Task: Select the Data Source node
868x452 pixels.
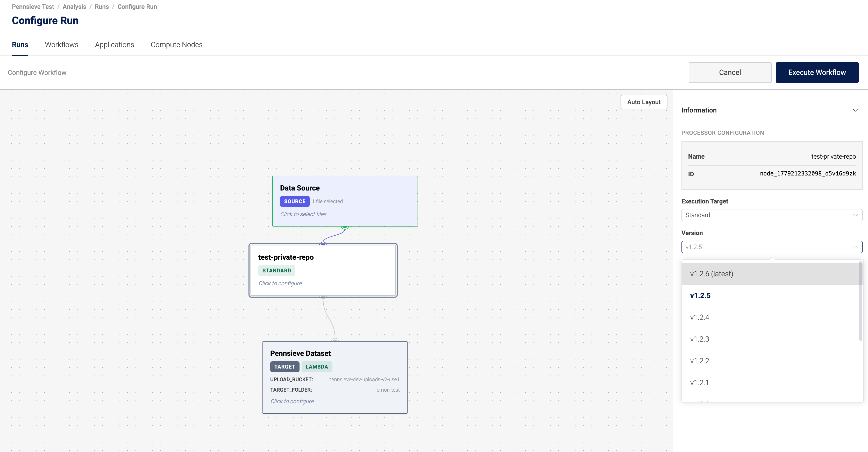Action: click(x=345, y=201)
